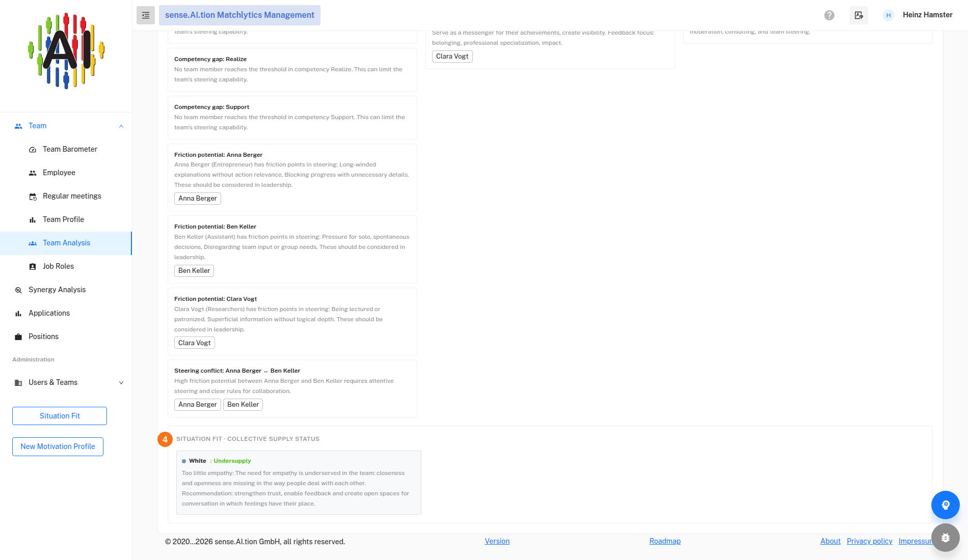Open the Privacy policy link
This screenshot has height=560, width=968.
pyautogui.click(x=870, y=541)
